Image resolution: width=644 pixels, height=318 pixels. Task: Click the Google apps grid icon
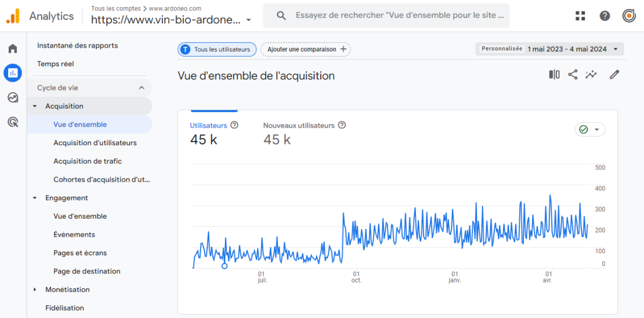click(x=580, y=16)
